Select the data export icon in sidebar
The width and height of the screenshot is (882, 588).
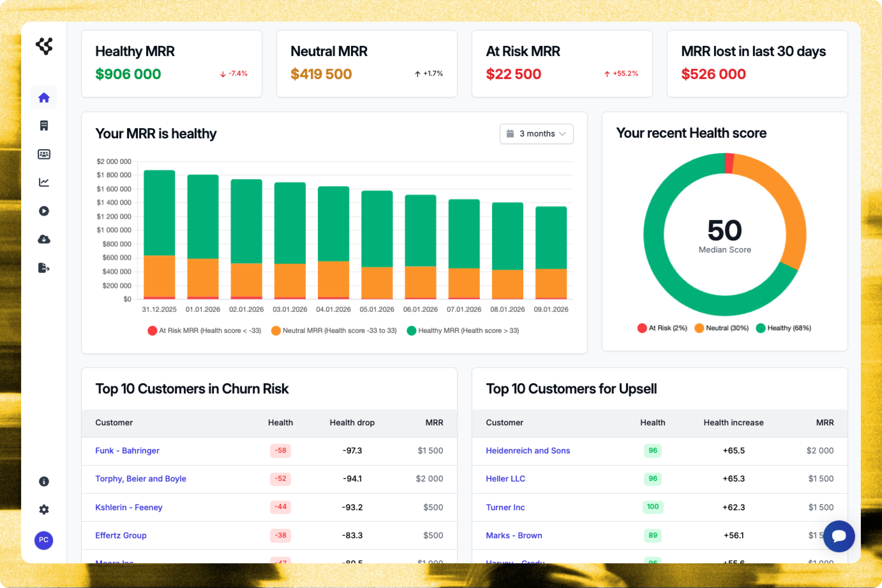click(x=44, y=268)
